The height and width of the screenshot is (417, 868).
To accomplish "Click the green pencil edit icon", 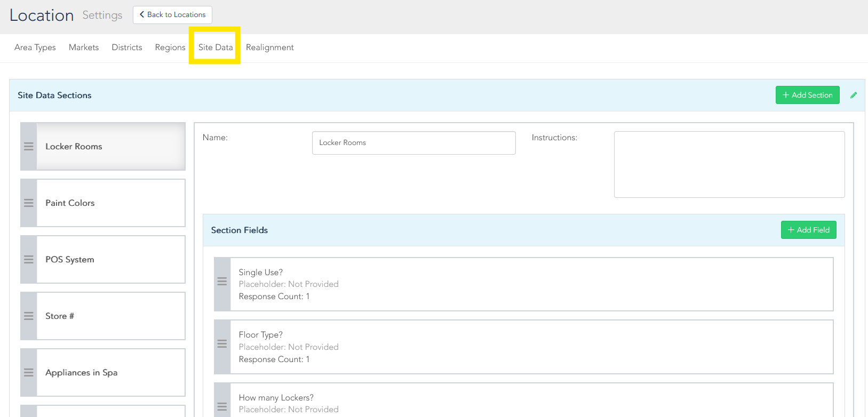I will click(854, 95).
